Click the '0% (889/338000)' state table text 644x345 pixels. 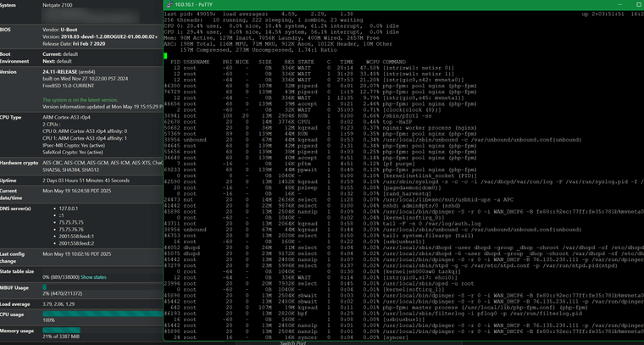point(61,277)
